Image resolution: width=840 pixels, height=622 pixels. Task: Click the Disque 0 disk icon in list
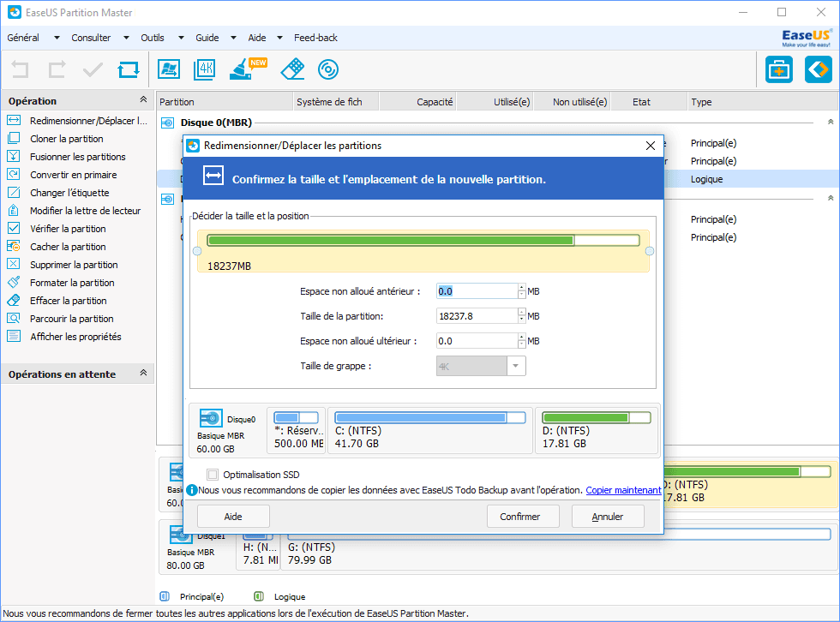(168, 123)
